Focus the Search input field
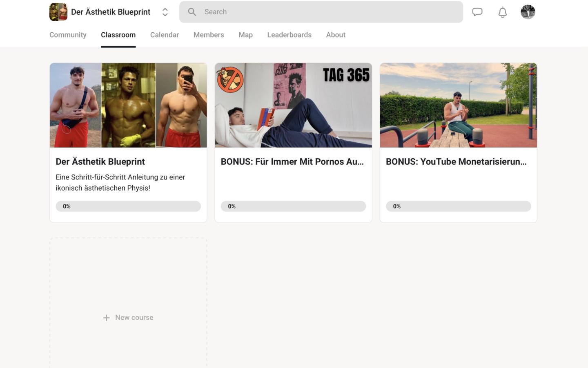Screen dimensions: 588x368 pos(321,12)
